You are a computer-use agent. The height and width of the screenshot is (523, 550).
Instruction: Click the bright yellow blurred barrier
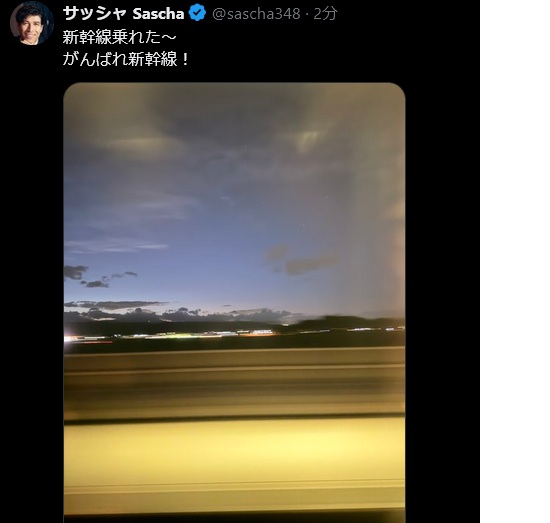(234, 456)
